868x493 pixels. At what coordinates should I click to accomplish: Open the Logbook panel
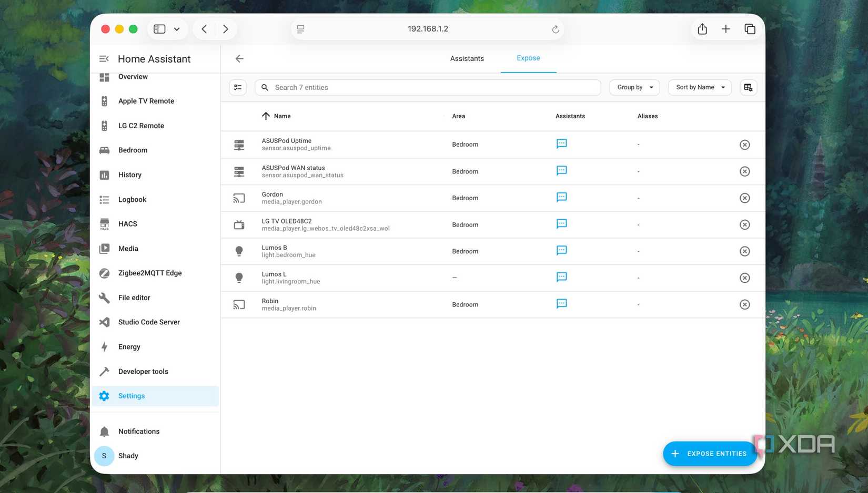[155, 200]
